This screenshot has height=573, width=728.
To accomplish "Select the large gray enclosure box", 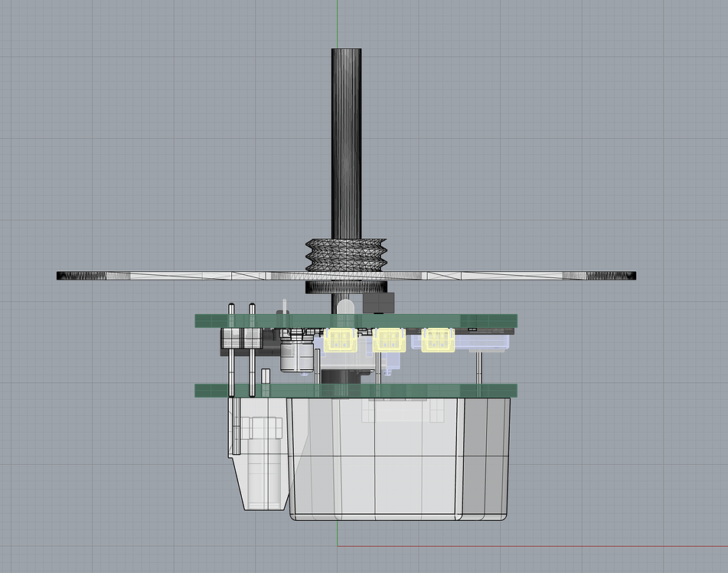I will [x=400, y=459].
